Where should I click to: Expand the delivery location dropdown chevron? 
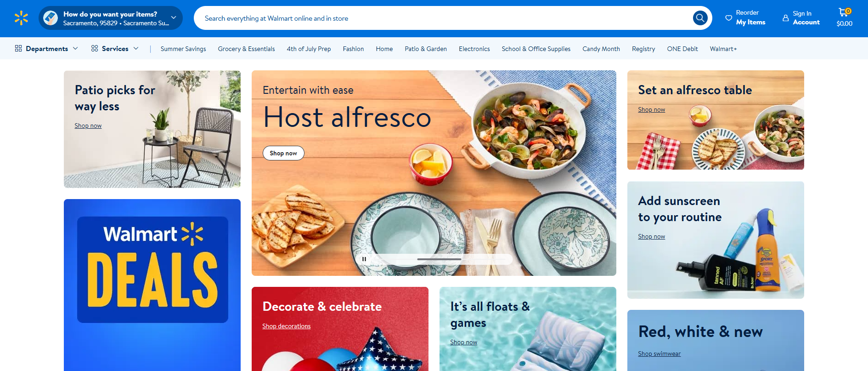(x=173, y=17)
